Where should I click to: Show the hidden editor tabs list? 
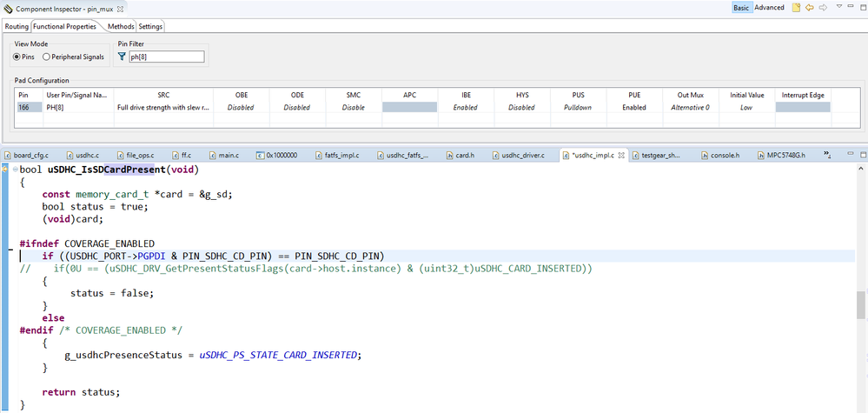[827, 155]
